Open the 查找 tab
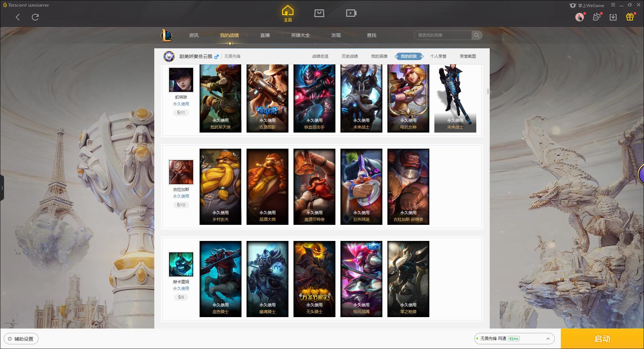The height and width of the screenshot is (349, 644). 372,35
